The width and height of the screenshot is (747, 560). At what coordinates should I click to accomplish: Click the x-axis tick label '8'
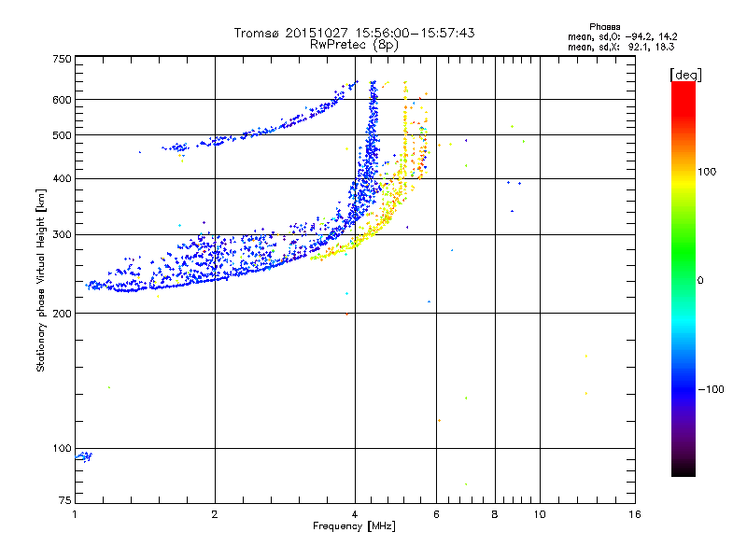coord(495,514)
